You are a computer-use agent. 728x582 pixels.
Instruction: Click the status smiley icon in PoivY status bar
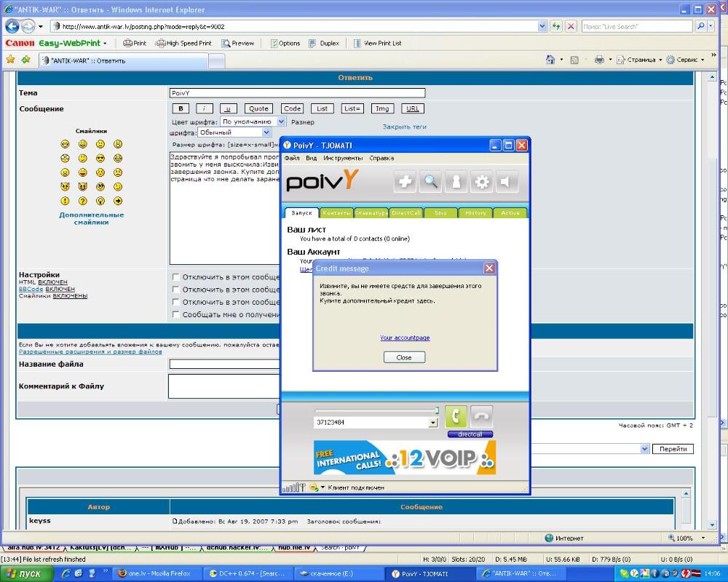pyautogui.click(x=314, y=487)
